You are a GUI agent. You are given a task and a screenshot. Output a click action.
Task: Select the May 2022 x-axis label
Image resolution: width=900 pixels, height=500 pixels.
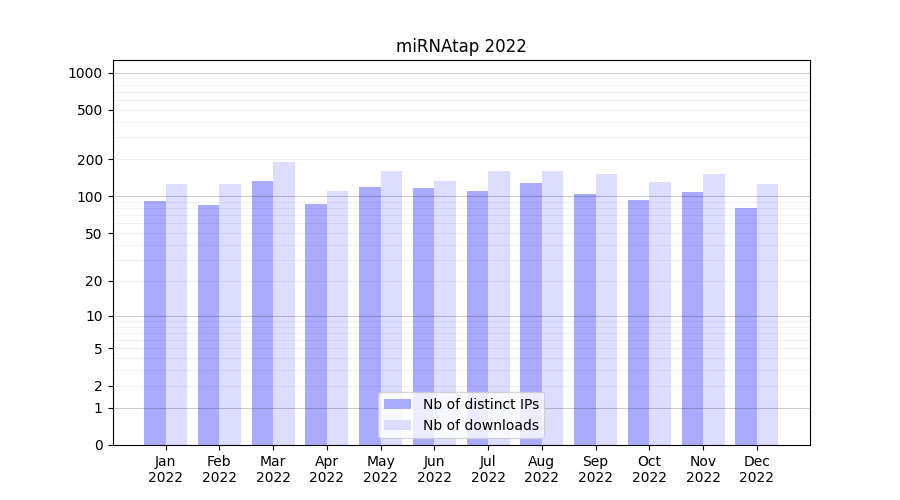(x=381, y=469)
